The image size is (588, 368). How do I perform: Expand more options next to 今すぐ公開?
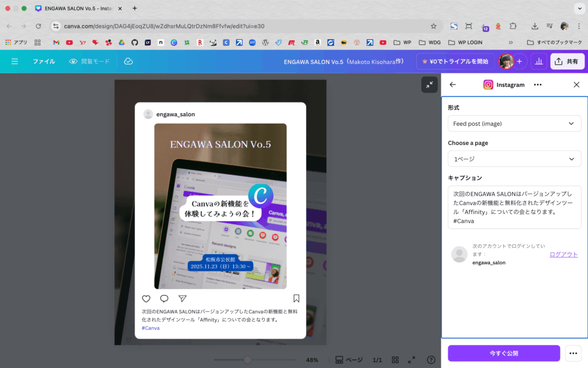click(572, 353)
